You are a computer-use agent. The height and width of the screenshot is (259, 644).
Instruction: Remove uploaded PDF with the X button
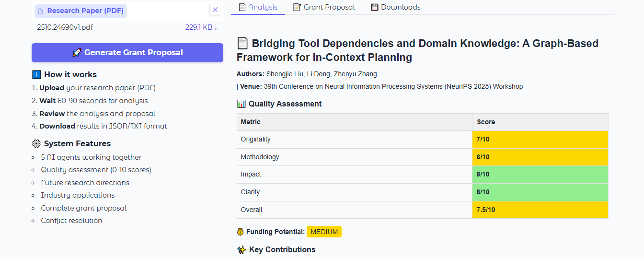(215, 10)
